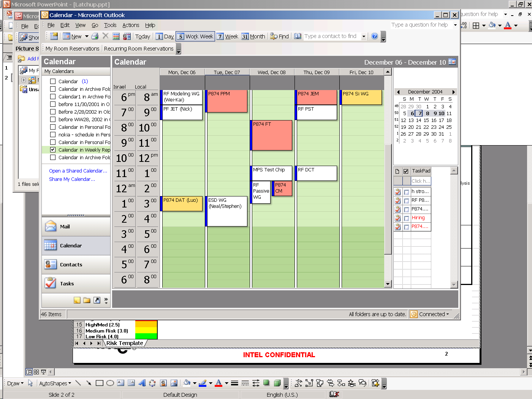The image size is (532, 399).
Task: Go to next month in date navigator
Action: click(x=453, y=92)
